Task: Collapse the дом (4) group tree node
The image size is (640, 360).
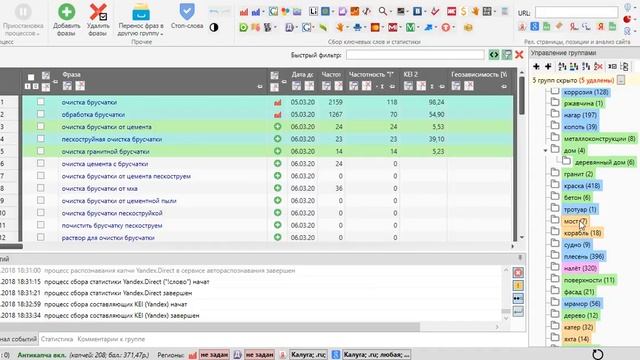Action: click(x=545, y=151)
